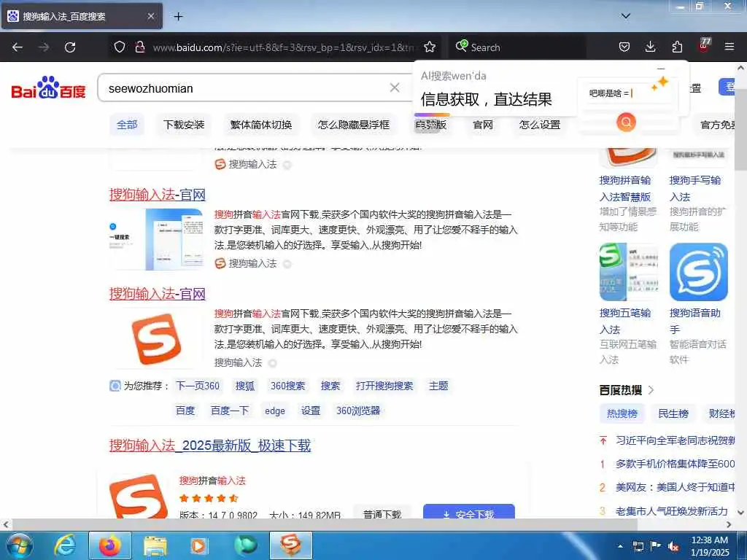
Task: Reload the page with the refresh icon
Action: 70,47
